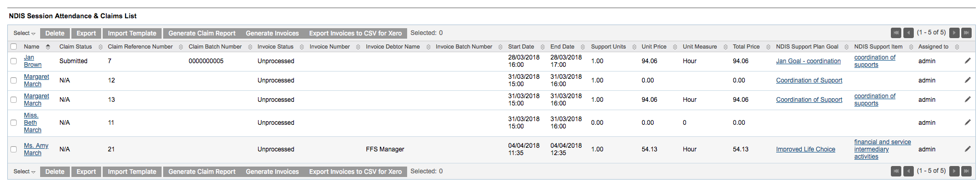Check the select-all checkbox in header
Image resolution: width=980 pixels, height=189 pixels.
coord(14,46)
